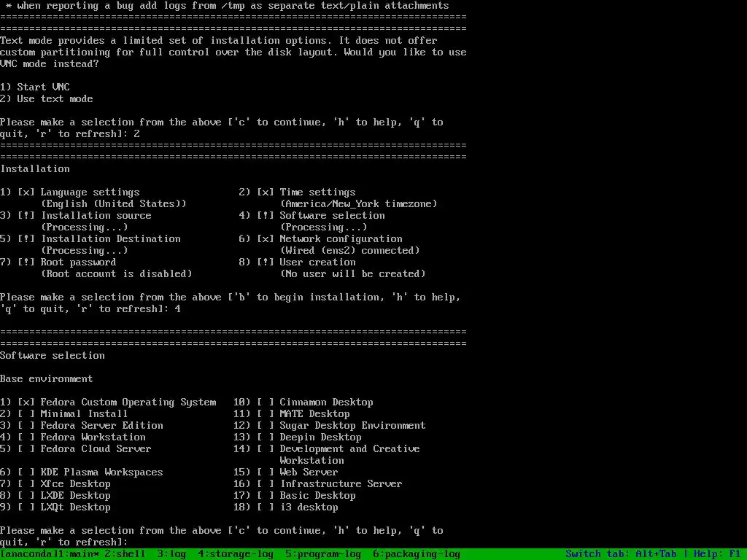
Task: Click the Installation source status box
Action: pyautogui.click(x=26, y=216)
